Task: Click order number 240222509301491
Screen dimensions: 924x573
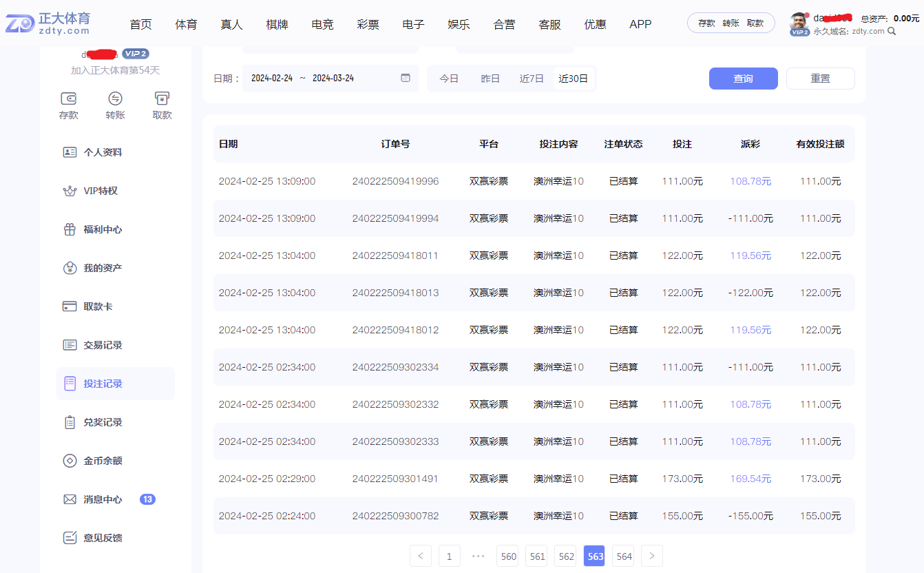Action: [395, 479]
